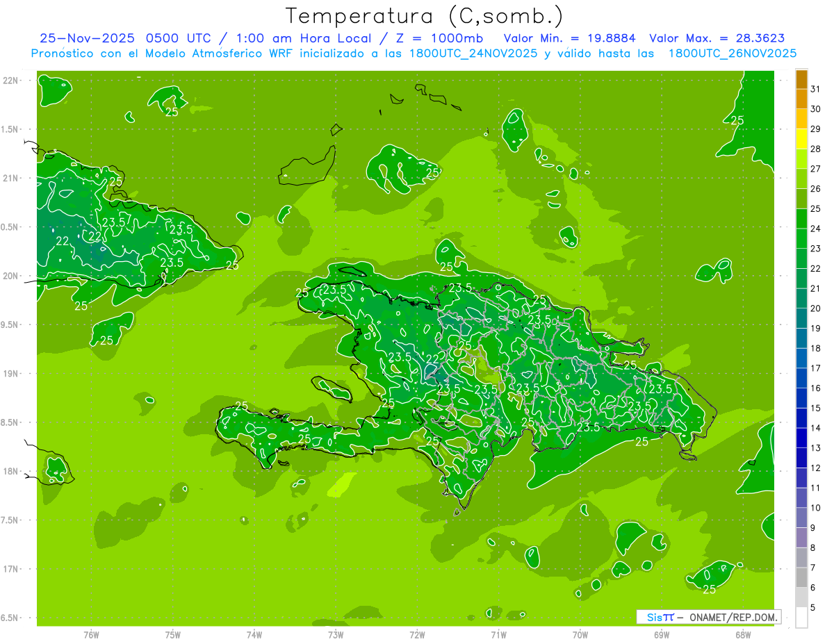This screenshot has width=834, height=644.
Task: Select the green colorbar swatch between 24 and 25
Action: point(801,219)
